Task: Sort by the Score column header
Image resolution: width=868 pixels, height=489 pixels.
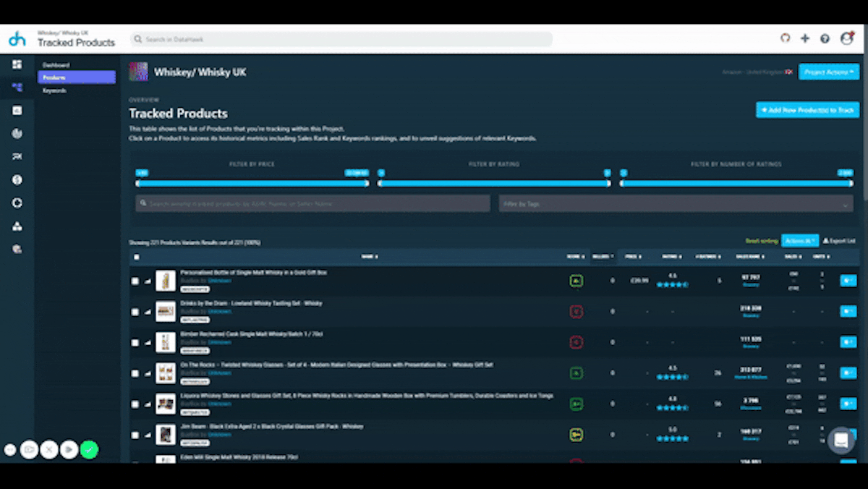Action: 574,257
